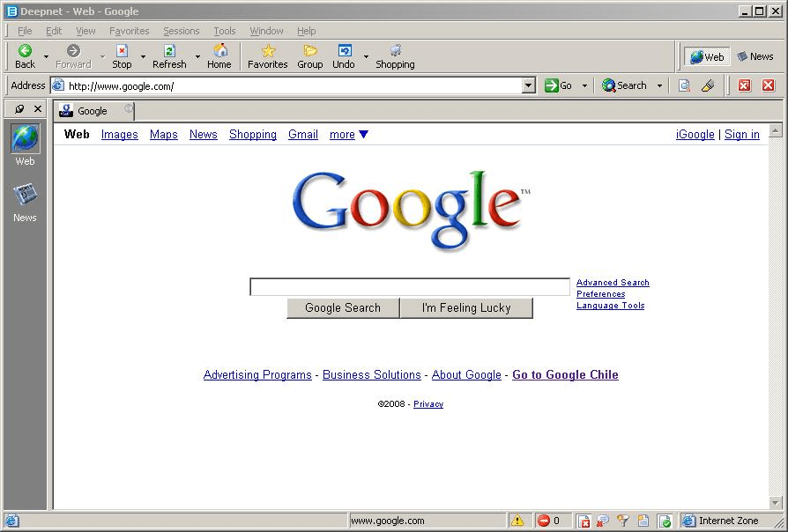
Task: Click the red close-others X icon
Action: pyautogui.click(x=744, y=85)
